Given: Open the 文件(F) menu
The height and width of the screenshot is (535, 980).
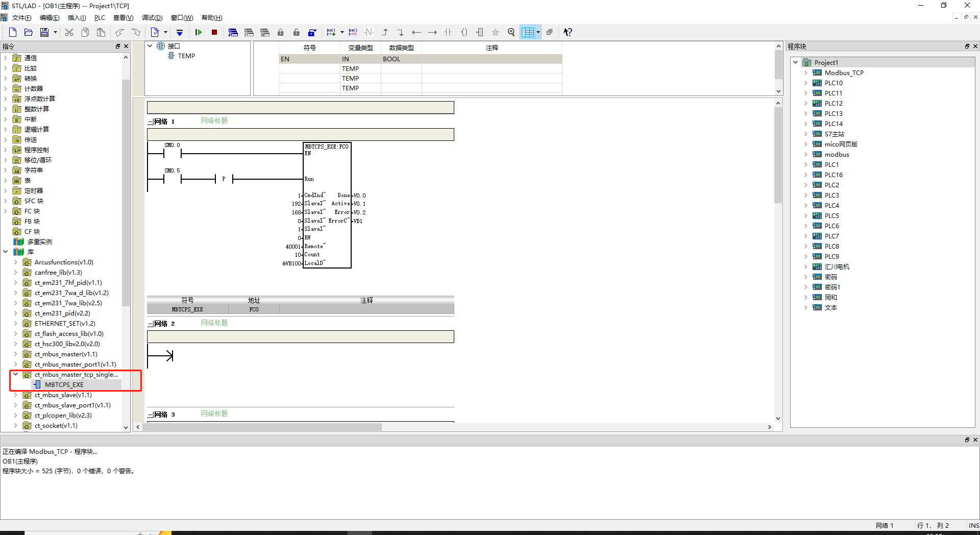Looking at the screenshot, I should coord(22,18).
